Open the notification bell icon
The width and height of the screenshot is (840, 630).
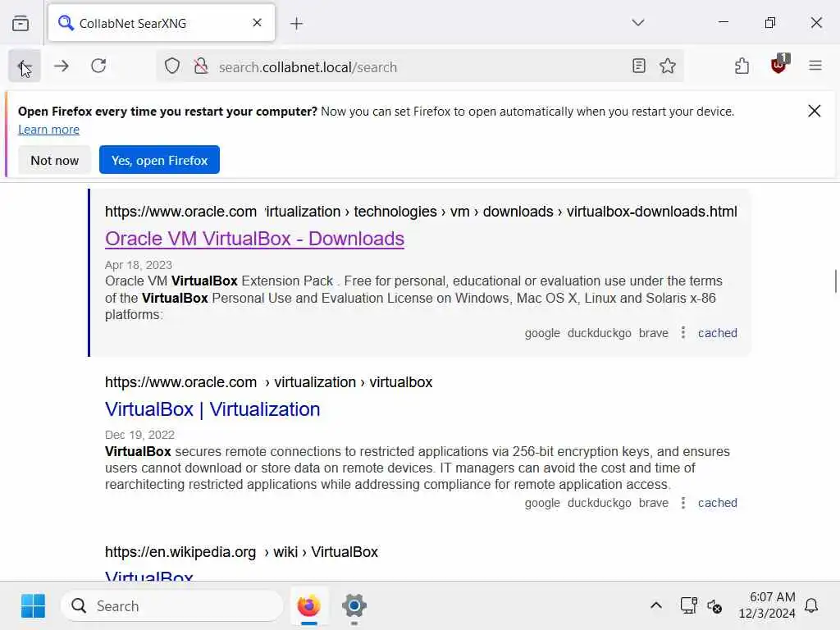tap(811, 605)
